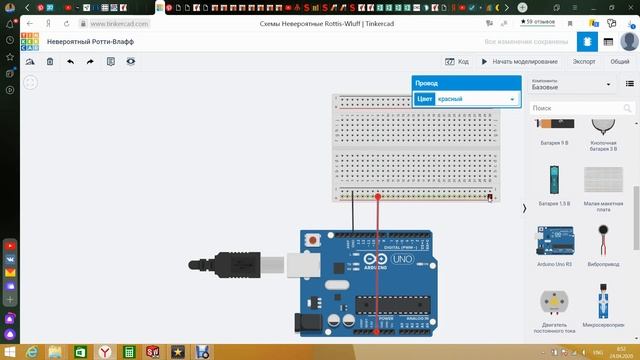Open a new browser tab

click(522, 7)
